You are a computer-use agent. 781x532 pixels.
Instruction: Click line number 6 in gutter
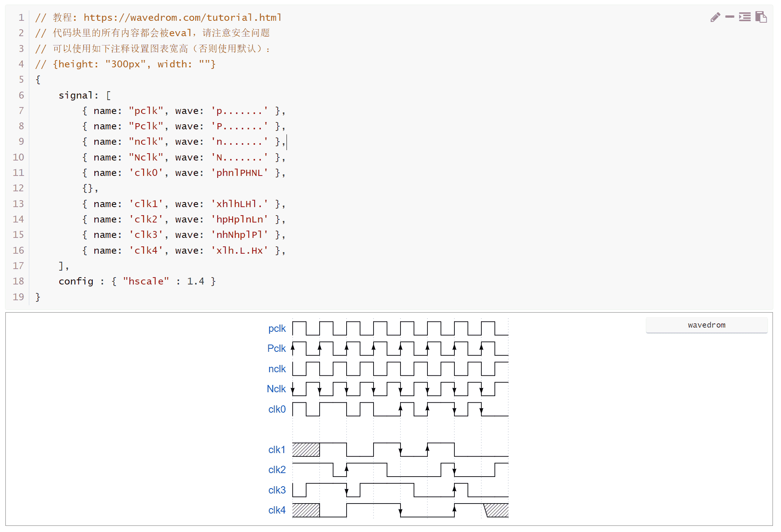coord(21,95)
